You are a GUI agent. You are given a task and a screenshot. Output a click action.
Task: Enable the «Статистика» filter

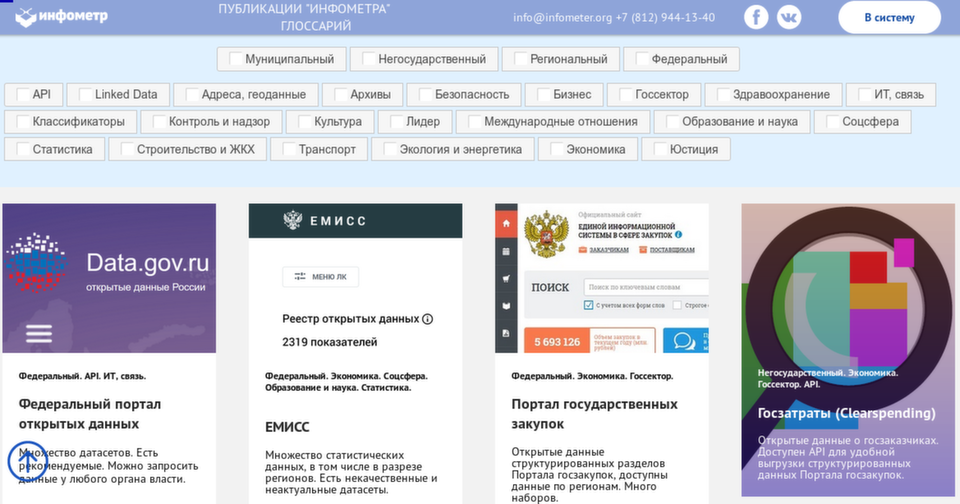pyautogui.click(x=23, y=149)
